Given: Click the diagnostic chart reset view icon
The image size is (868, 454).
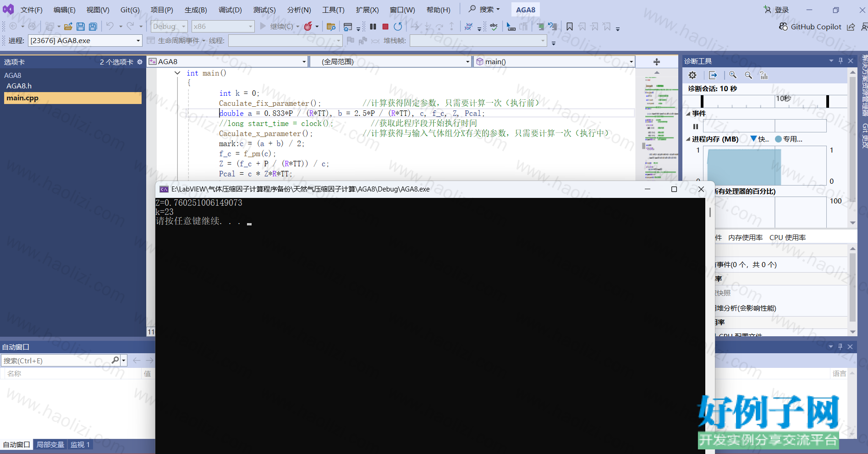Looking at the screenshot, I should pyautogui.click(x=764, y=75).
